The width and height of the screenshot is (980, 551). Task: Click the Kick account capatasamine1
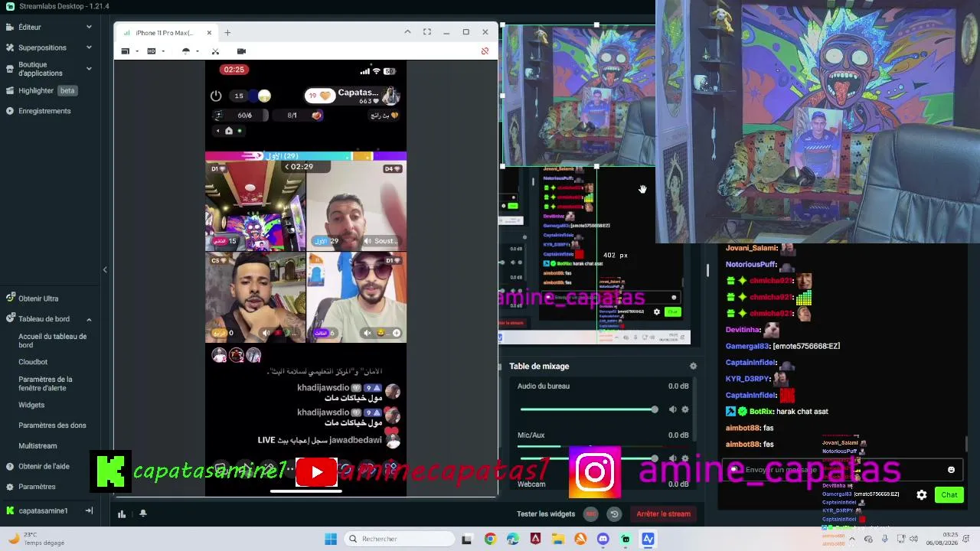[43, 510]
